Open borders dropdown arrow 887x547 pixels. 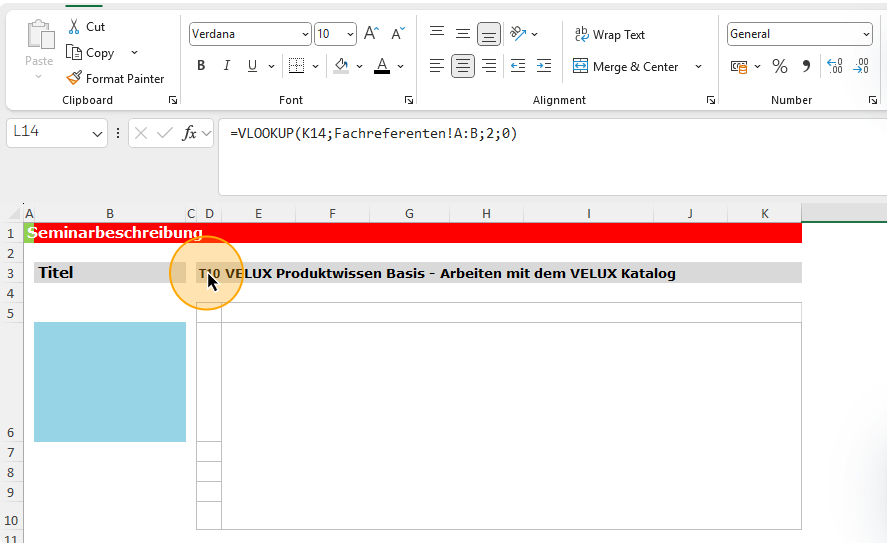[316, 67]
